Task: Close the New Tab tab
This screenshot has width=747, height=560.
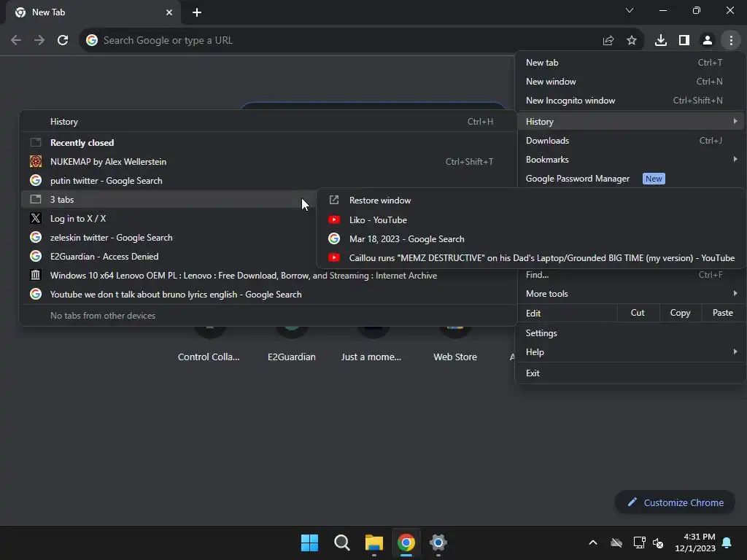Action: click(x=169, y=12)
